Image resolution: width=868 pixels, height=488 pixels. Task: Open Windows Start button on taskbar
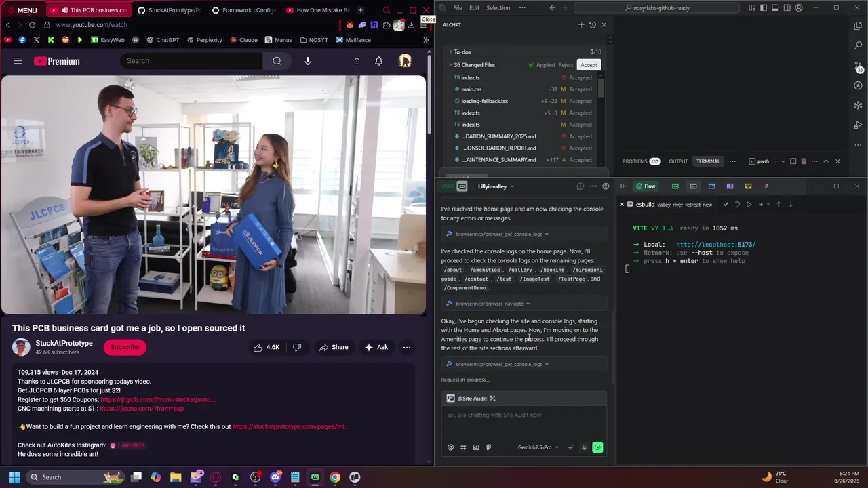tap(14, 477)
